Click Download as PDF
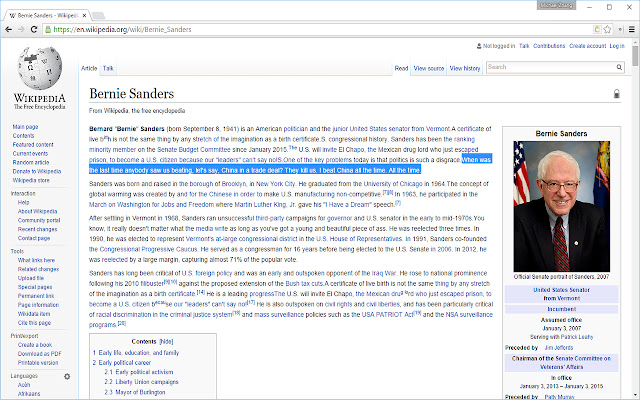 [40, 354]
